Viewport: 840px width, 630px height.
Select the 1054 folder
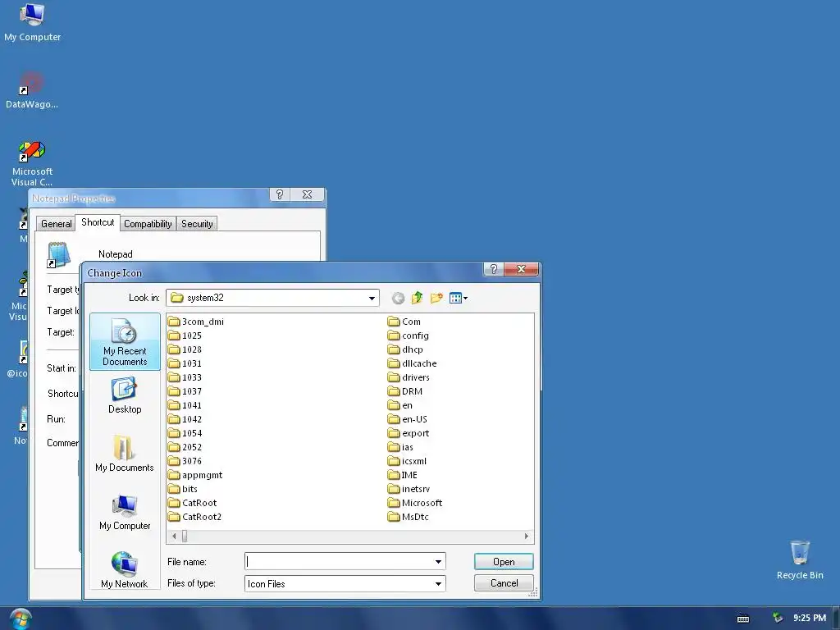point(185,433)
